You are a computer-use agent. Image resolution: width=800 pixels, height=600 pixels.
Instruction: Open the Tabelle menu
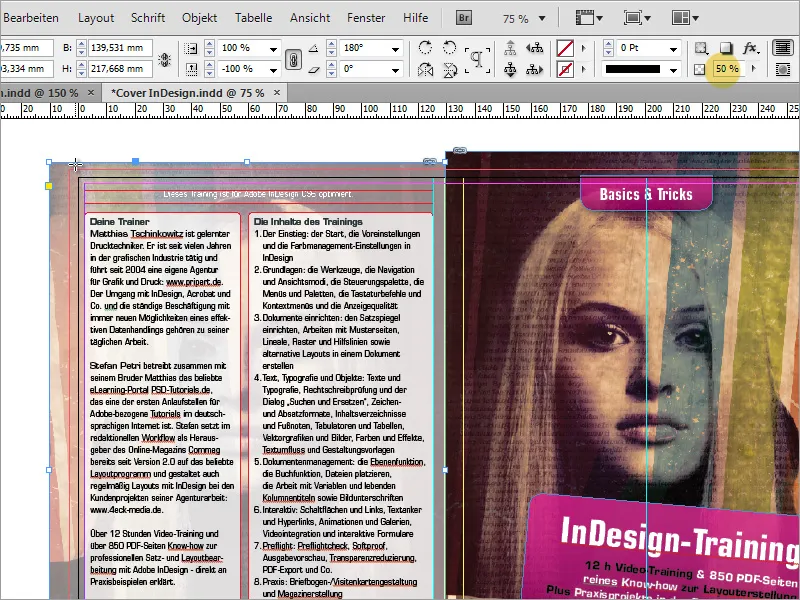click(x=254, y=18)
